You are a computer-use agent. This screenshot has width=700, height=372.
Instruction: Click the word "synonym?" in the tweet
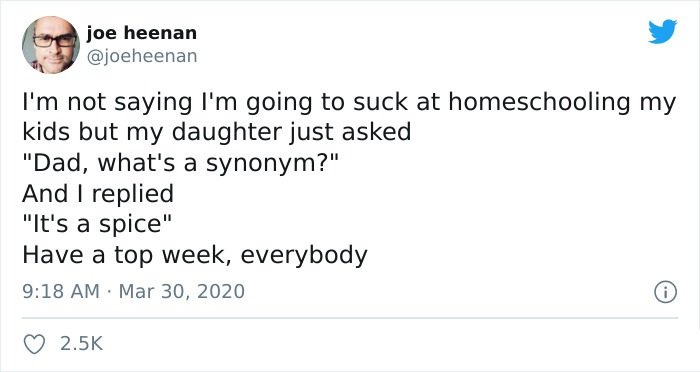tap(269, 164)
